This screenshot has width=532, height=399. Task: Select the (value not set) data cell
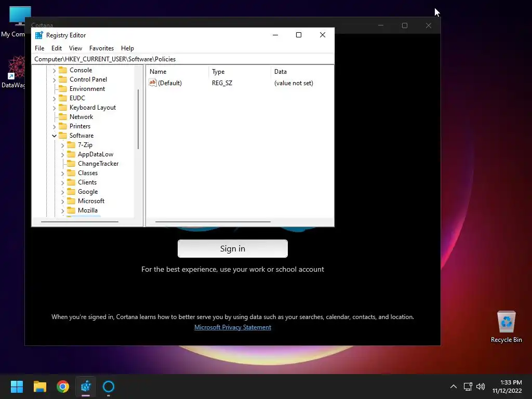pyautogui.click(x=294, y=83)
